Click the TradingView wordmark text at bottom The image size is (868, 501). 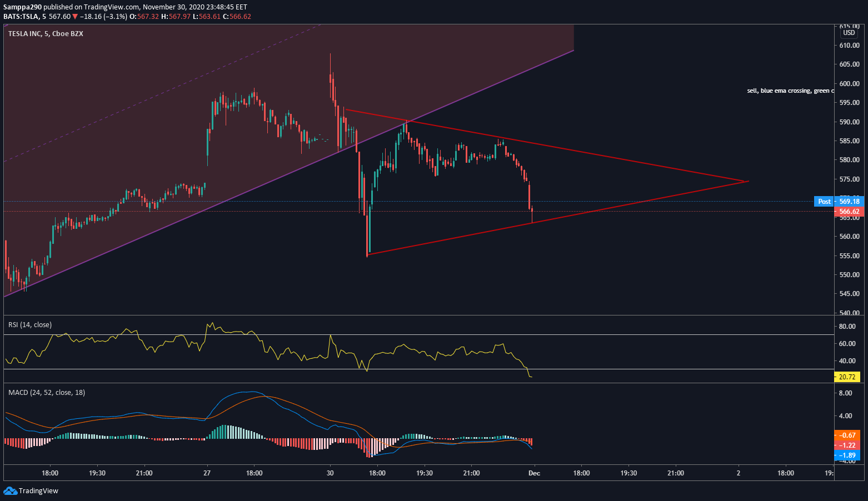tap(38, 490)
